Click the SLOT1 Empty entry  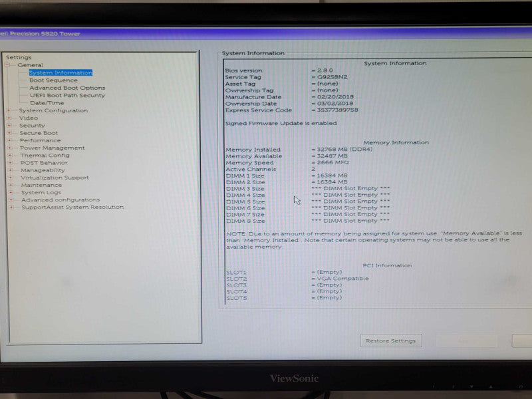pyautogui.click(x=285, y=272)
